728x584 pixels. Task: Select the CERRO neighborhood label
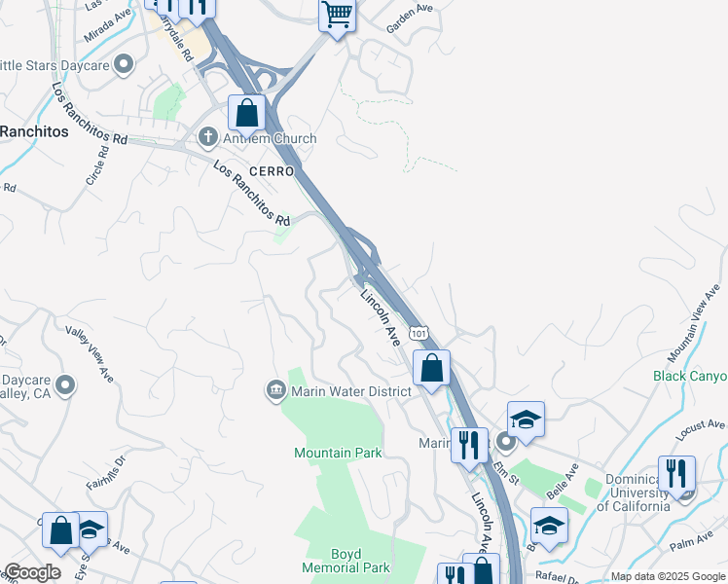(272, 171)
